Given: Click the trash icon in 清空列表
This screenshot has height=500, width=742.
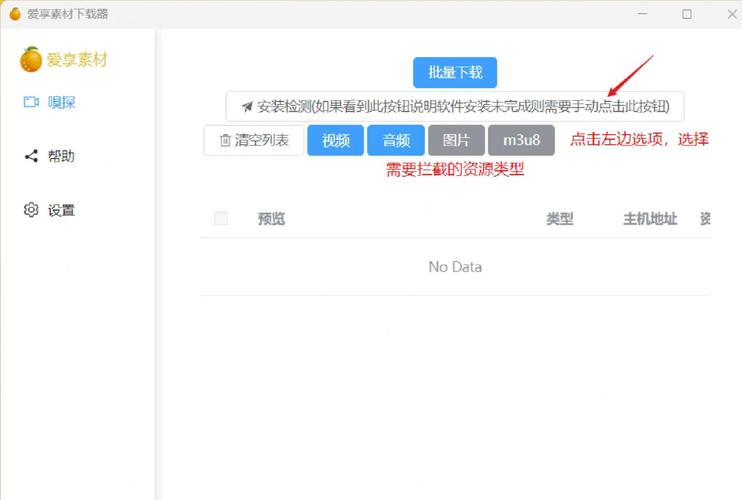Looking at the screenshot, I should [225, 140].
